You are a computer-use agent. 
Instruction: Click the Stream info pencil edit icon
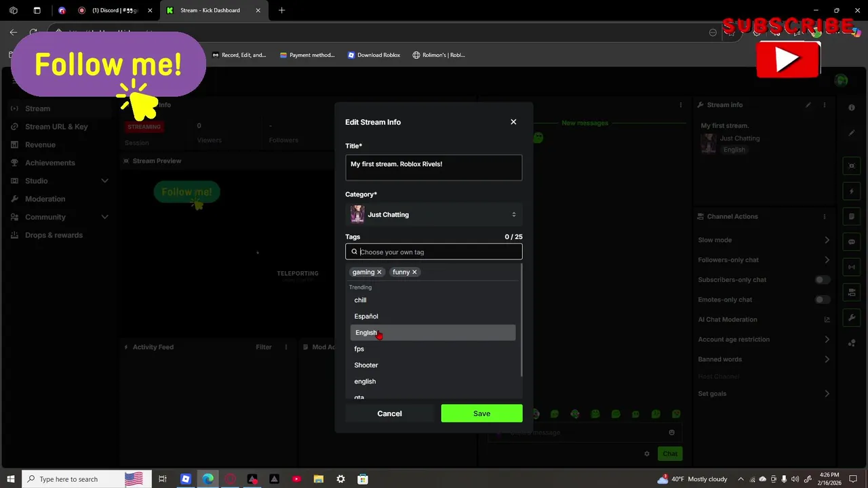pyautogui.click(x=808, y=105)
